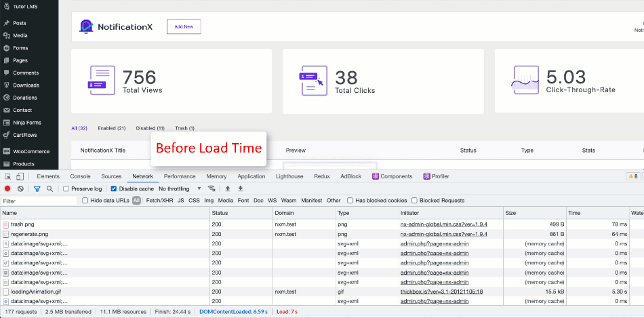Filter requests by Img type
Screen dimensions: 644x318
click(x=209, y=201)
